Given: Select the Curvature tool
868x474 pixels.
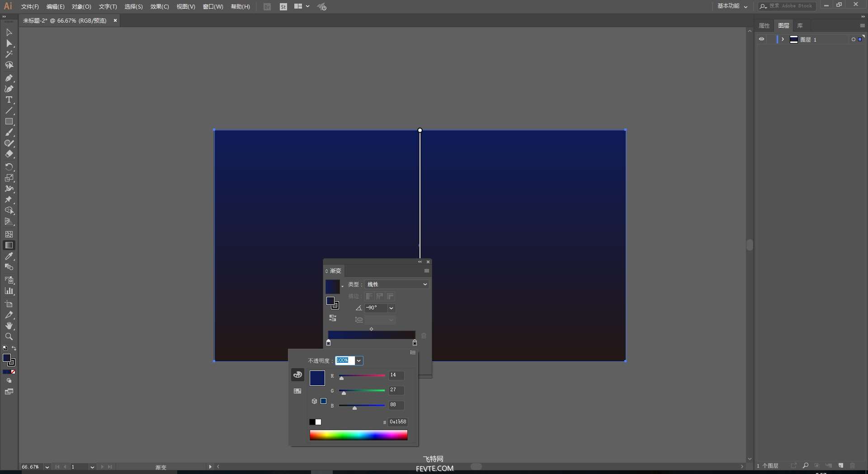Looking at the screenshot, I should (x=9, y=89).
